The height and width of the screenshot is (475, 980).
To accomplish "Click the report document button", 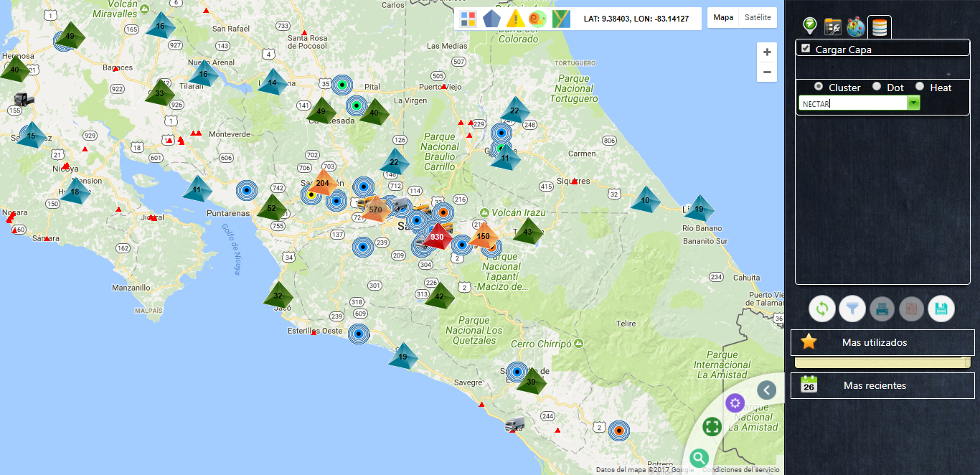I will 912,309.
